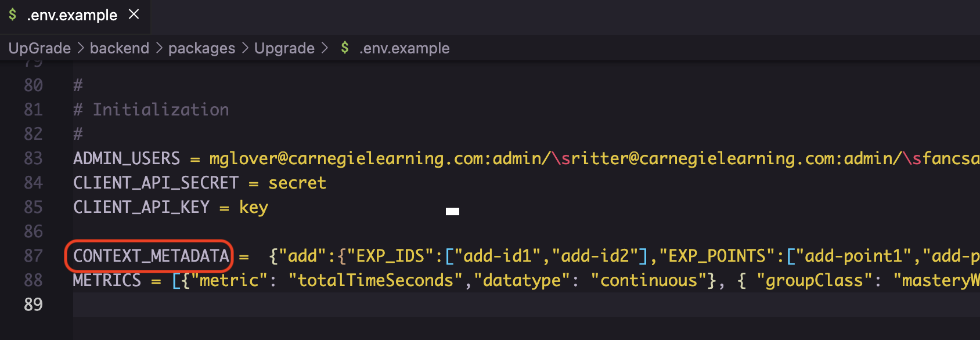980x340 pixels.
Task: Select the .env.example editor tab
Action: (x=72, y=15)
